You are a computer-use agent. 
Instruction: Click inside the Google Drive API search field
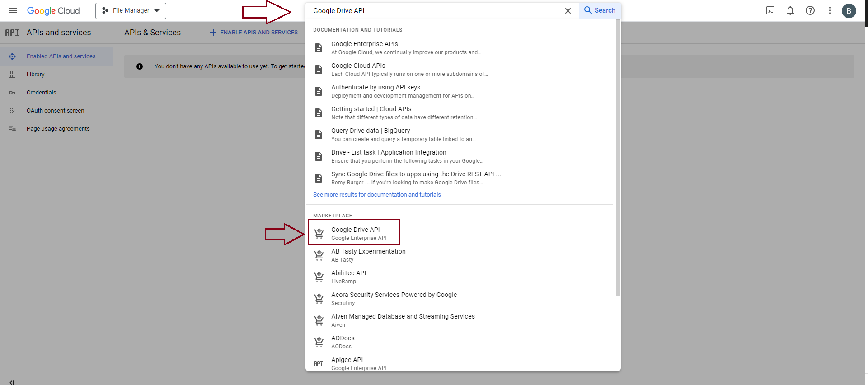coord(434,11)
